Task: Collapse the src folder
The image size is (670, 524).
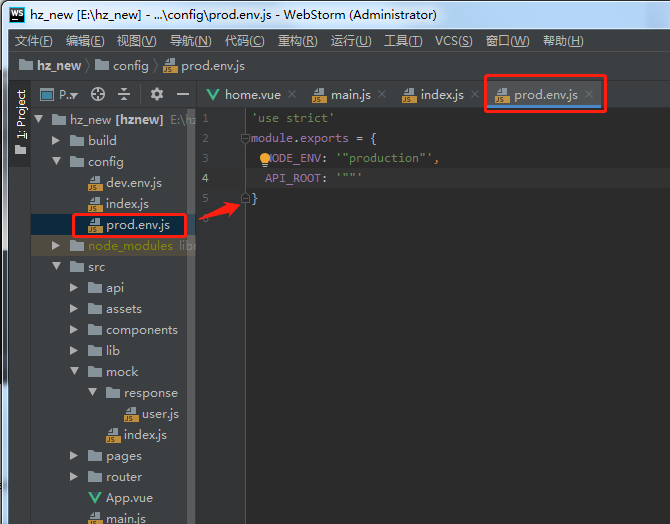Action: 56,266
